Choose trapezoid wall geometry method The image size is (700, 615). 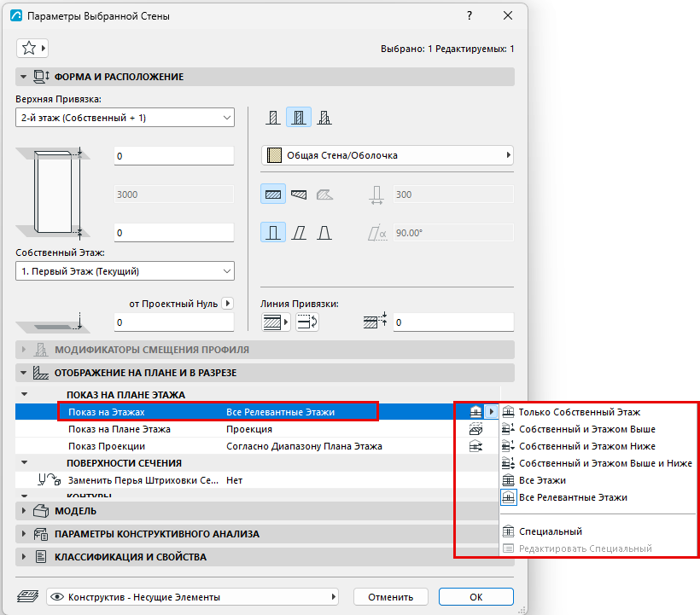299,194
